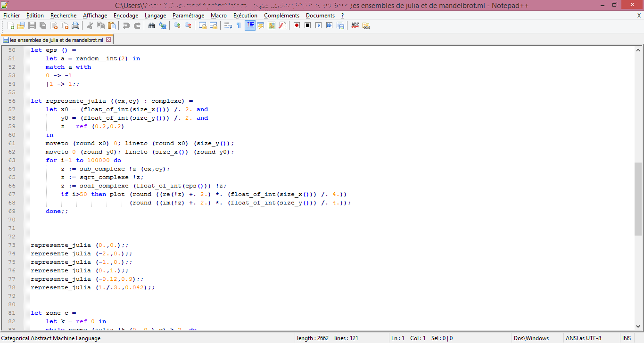644x343 pixels.
Task: Click the Print toolbar icon
Action: [x=75, y=25]
